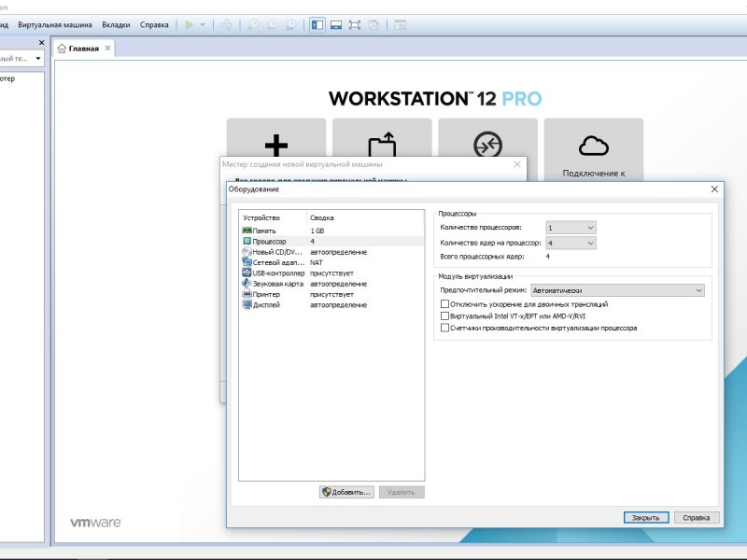Screen dimensions: 747x560
Task: Open the Справка menu
Action: (x=154, y=25)
